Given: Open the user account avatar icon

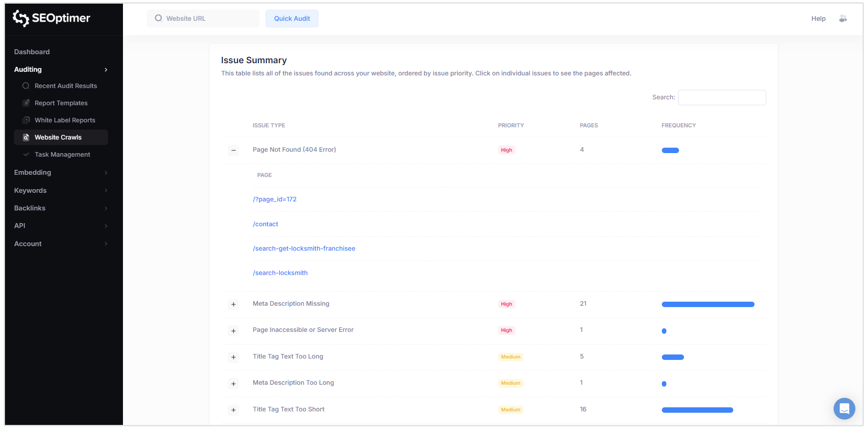Looking at the screenshot, I should (843, 19).
